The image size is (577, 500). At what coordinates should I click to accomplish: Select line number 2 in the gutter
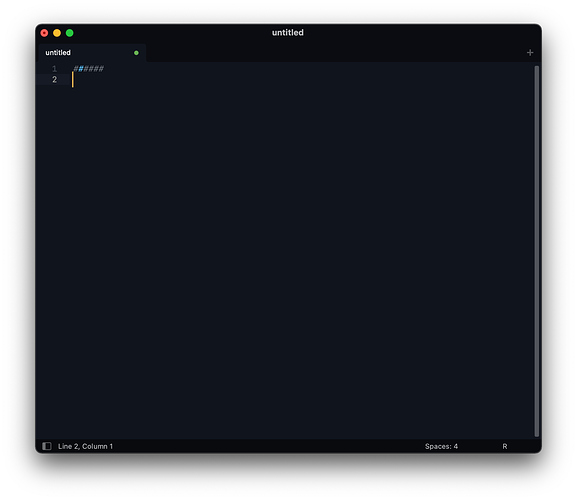(x=54, y=79)
